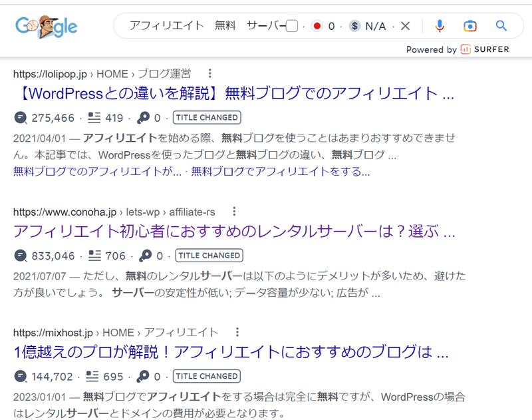Click keyword key icon in mixhost row
This screenshot has width=532, height=420.
(143, 376)
